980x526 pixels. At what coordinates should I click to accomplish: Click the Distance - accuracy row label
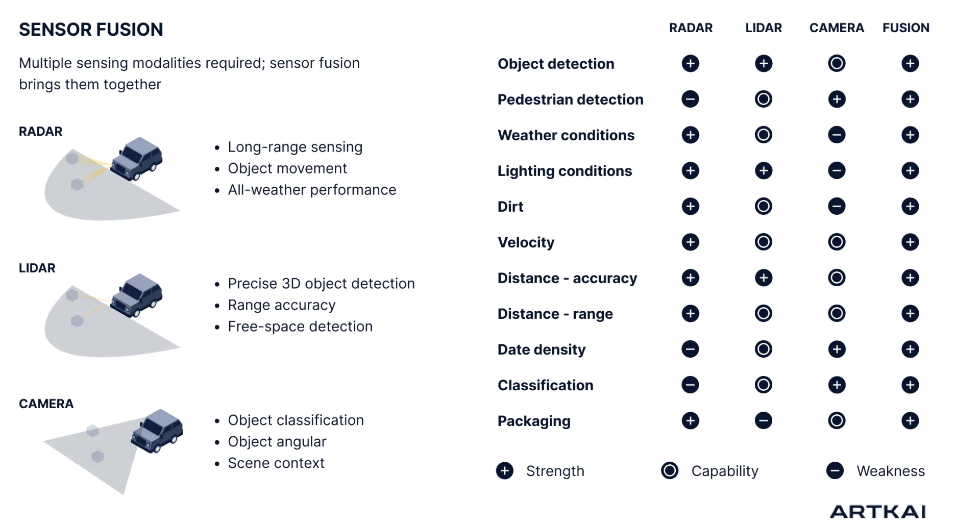tap(567, 278)
